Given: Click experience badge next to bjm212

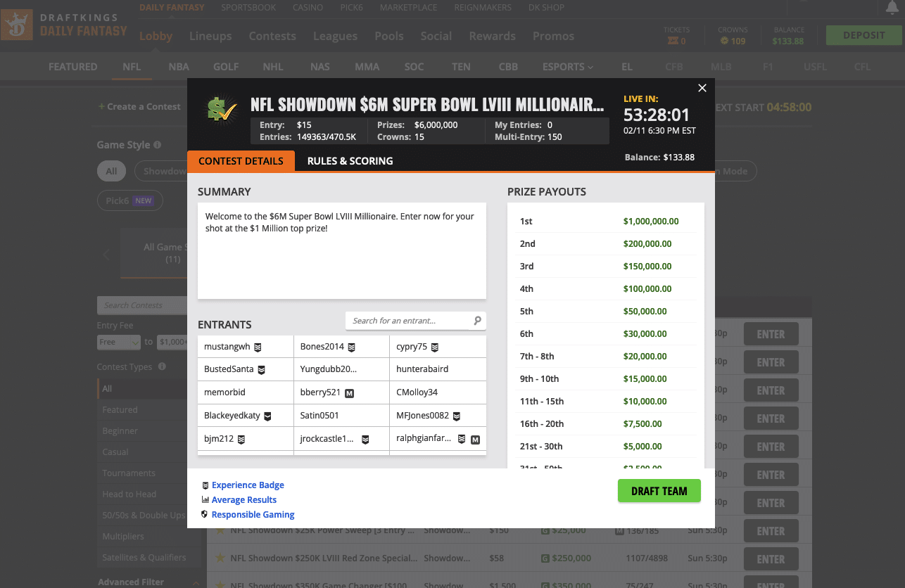Looking at the screenshot, I should 241,439.
